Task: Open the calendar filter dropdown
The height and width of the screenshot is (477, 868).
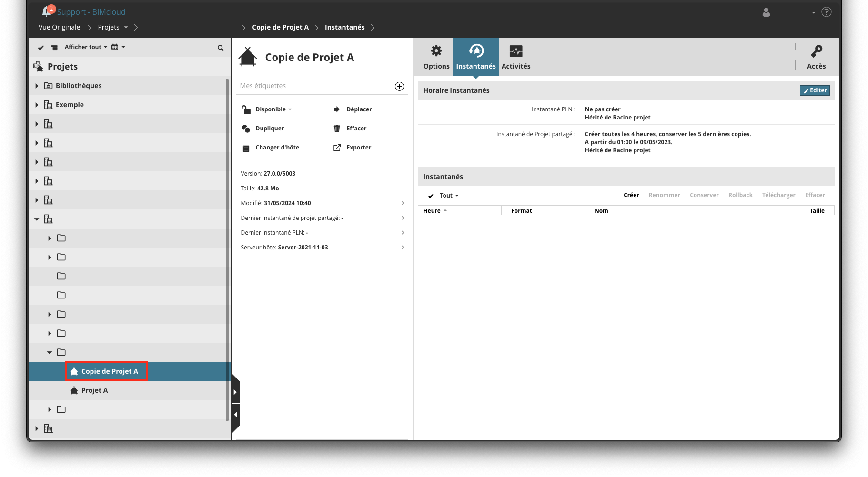Action: (x=118, y=47)
